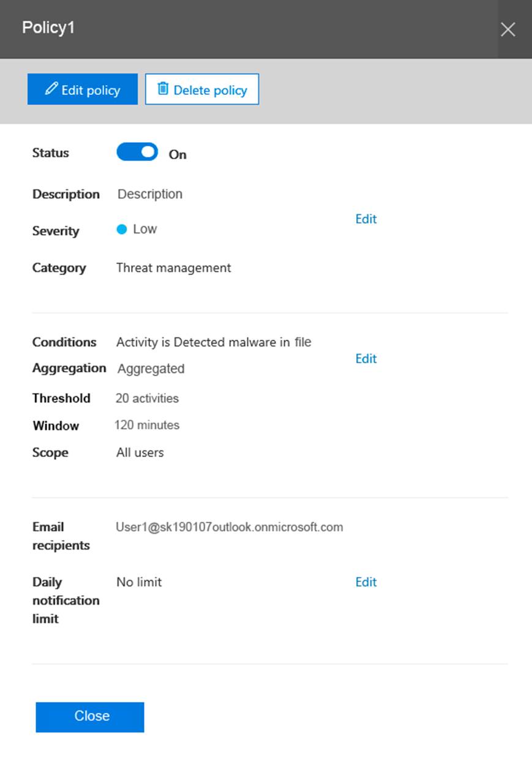
Task: Open Edit link beside Conditions section
Action: [365, 359]
